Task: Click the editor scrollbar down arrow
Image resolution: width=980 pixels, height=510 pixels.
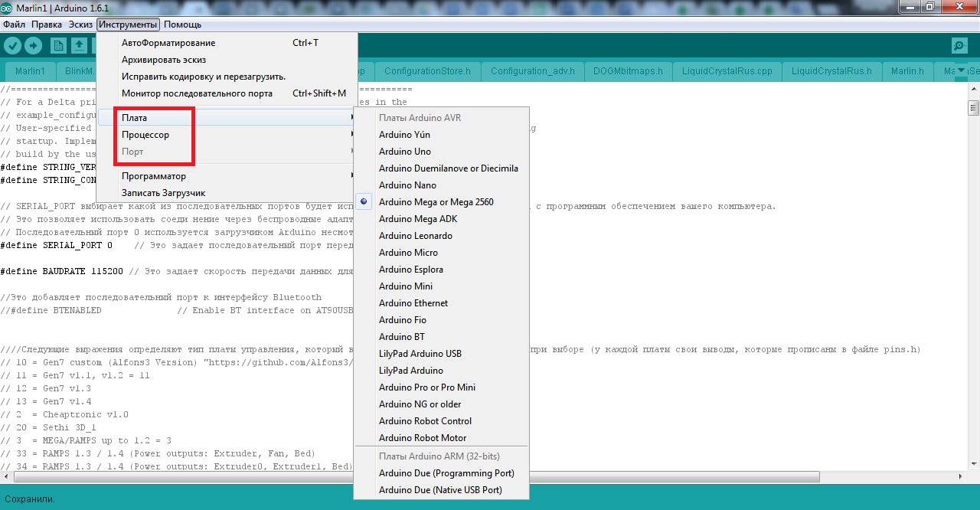Action: tap(973, 463)
